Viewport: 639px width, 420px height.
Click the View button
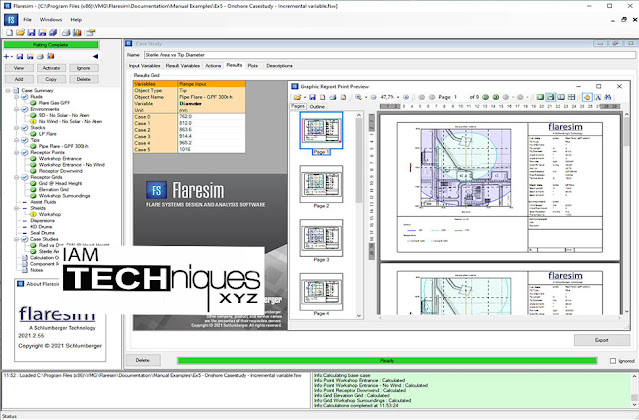[x=19, y=68]
